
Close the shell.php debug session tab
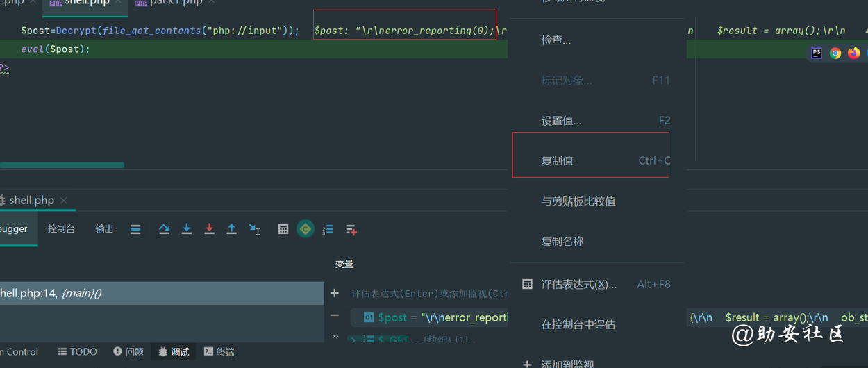point(64,200)
